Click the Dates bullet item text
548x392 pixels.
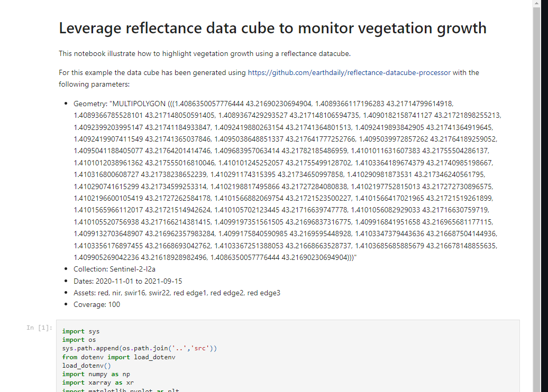coord(127,281)
